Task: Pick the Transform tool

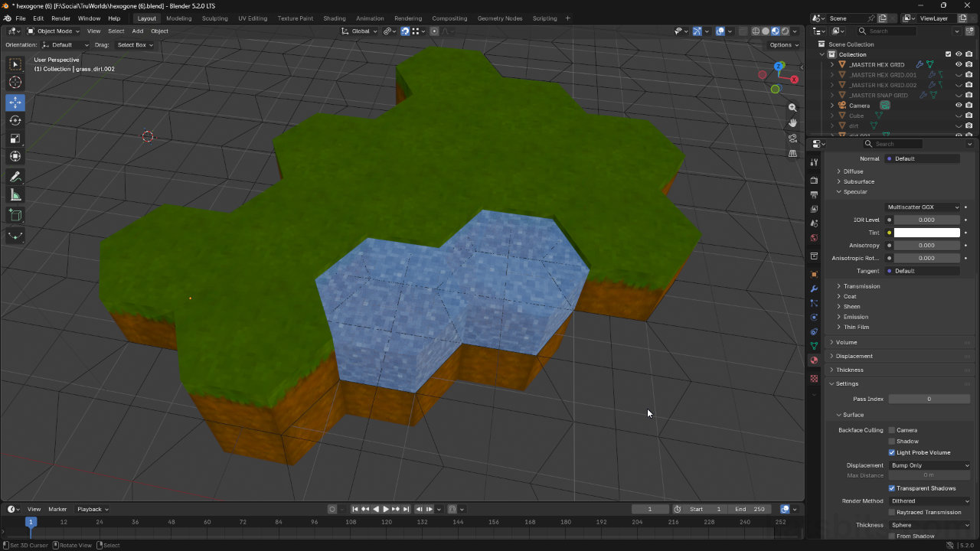Action: point(15,156)
